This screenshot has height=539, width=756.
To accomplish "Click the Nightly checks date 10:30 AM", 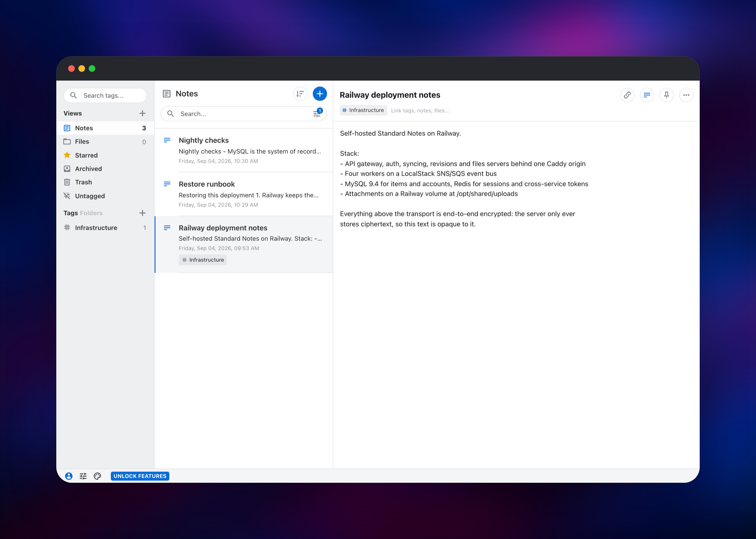I will pos(218,161).
